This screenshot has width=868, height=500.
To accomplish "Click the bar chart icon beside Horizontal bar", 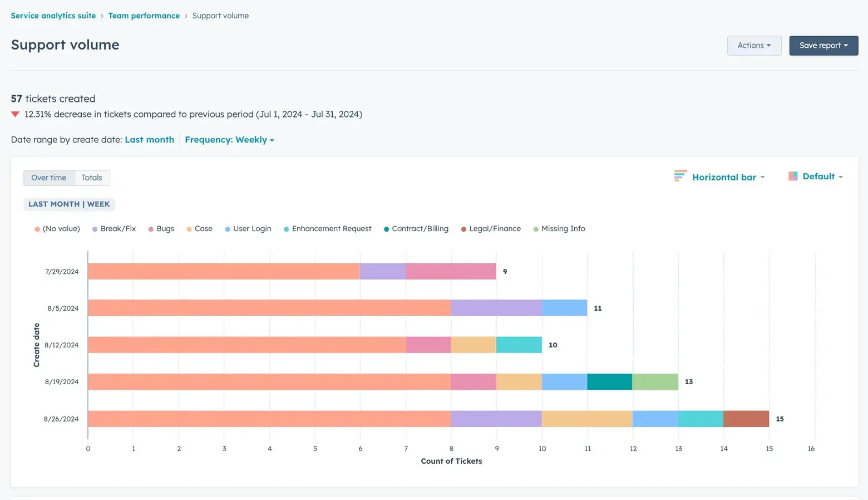I will click(x=680, y=176).
